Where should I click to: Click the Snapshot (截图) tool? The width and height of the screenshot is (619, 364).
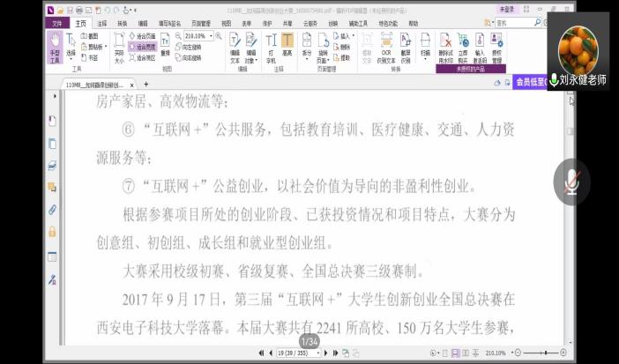click(x=89, y=36)
